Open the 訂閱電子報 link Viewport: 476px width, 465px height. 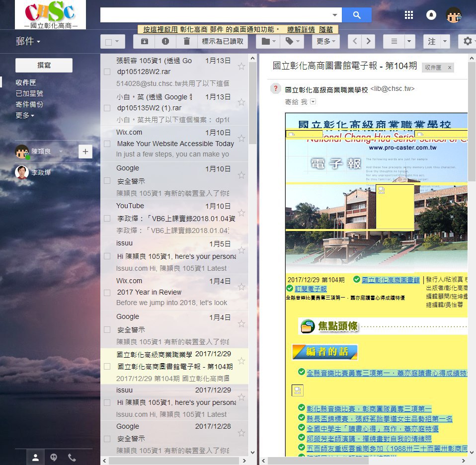(x=311, y=289)
